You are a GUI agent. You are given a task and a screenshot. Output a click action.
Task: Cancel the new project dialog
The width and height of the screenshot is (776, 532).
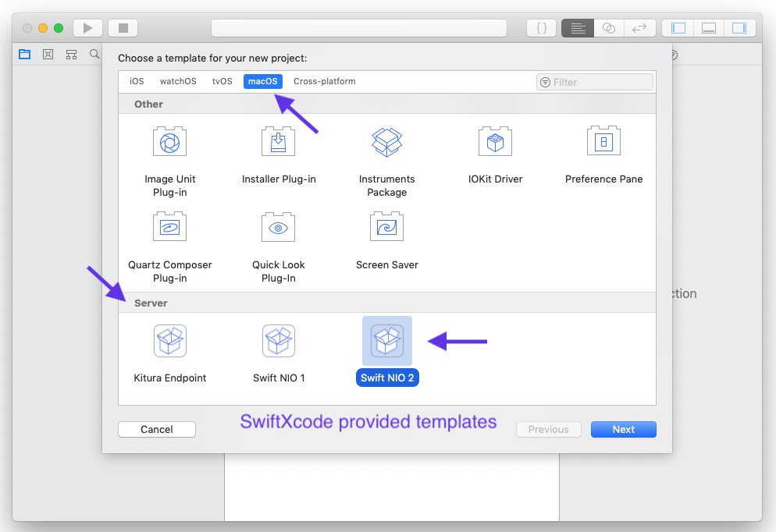coord(157,429)
